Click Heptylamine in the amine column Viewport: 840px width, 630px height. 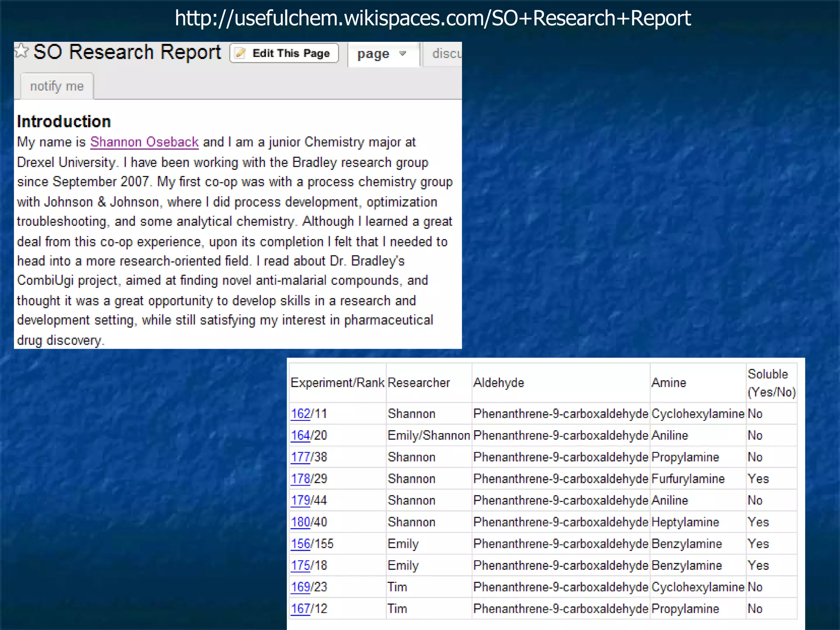(685, 522)
